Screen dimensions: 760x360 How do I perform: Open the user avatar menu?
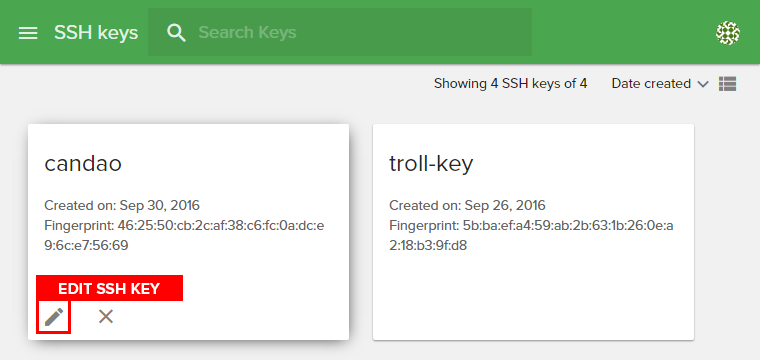(x=728, y=33)
